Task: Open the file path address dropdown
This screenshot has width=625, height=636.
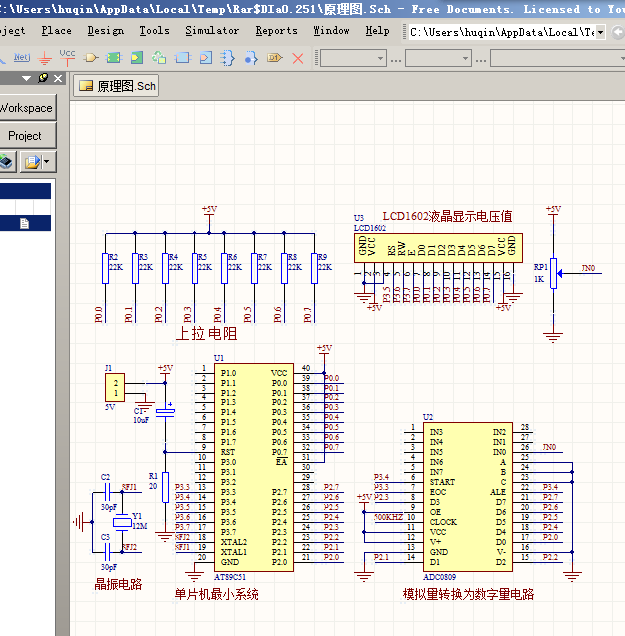Action: (x=600, y=32)
